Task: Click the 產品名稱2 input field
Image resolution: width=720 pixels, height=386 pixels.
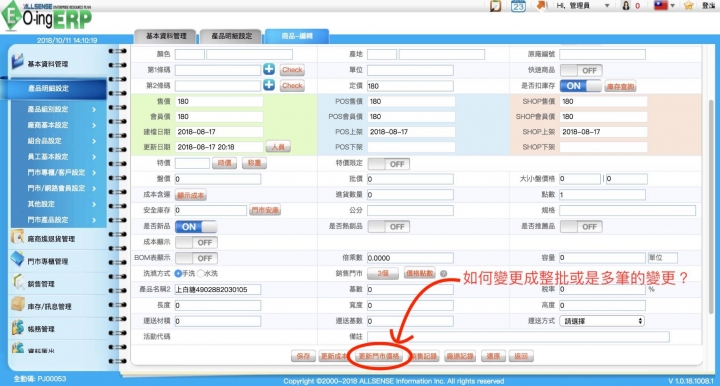Action: (218, 290)
